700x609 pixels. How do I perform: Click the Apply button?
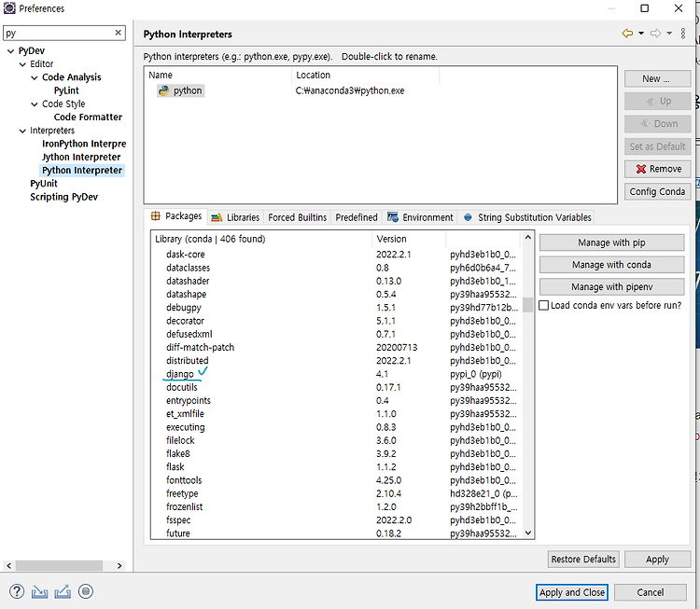pyautogui.click(x=657, y=559)
